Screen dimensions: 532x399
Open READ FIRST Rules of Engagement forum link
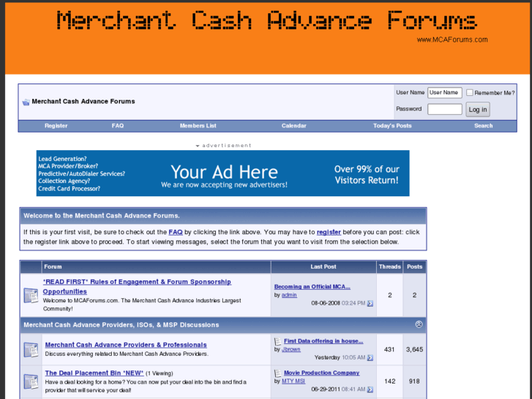tap(137, 286)
